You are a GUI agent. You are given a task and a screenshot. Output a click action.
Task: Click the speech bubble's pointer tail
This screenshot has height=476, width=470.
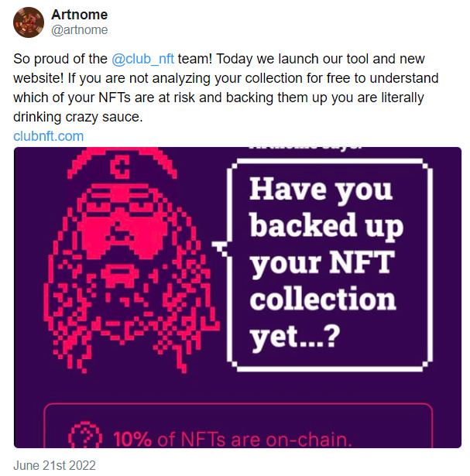pos(218,247)
